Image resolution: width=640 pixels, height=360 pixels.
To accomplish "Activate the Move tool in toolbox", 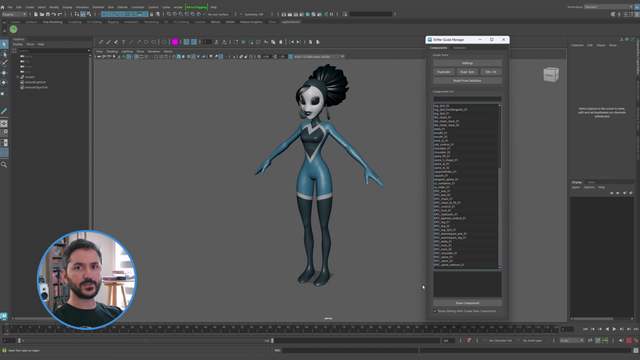I will (4, 73).
